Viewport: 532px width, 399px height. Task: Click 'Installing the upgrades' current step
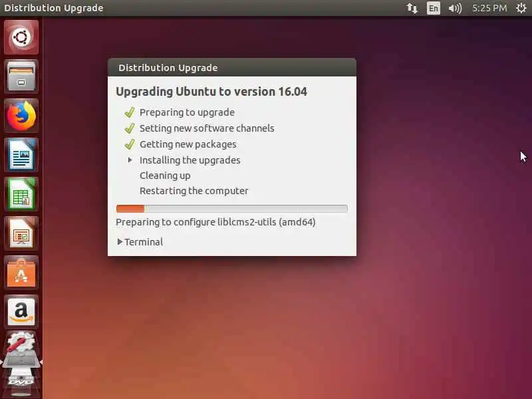(x=190, y=160)
